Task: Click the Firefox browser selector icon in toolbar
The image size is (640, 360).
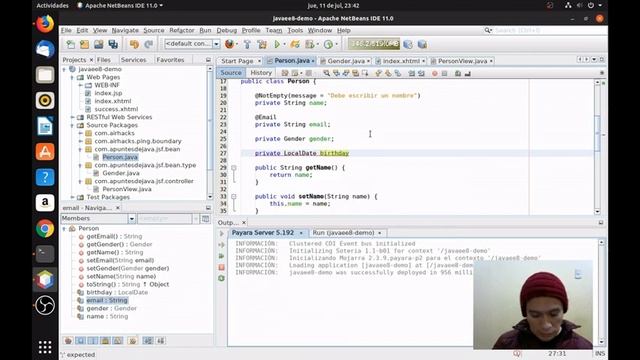Action: pos(229,44)
